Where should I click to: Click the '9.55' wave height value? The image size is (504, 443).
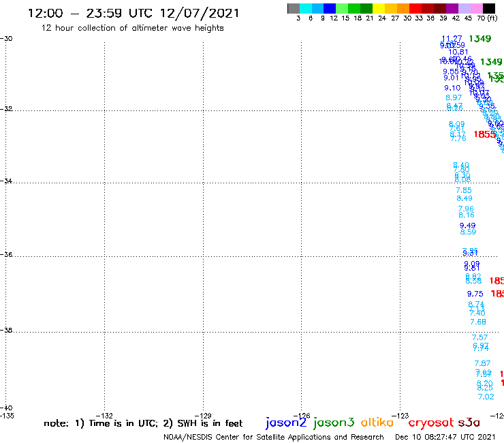451,72
